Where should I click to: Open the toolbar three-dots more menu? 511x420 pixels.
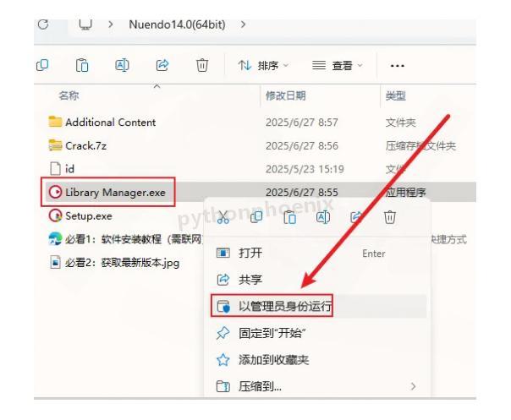(x=398, y=66)
